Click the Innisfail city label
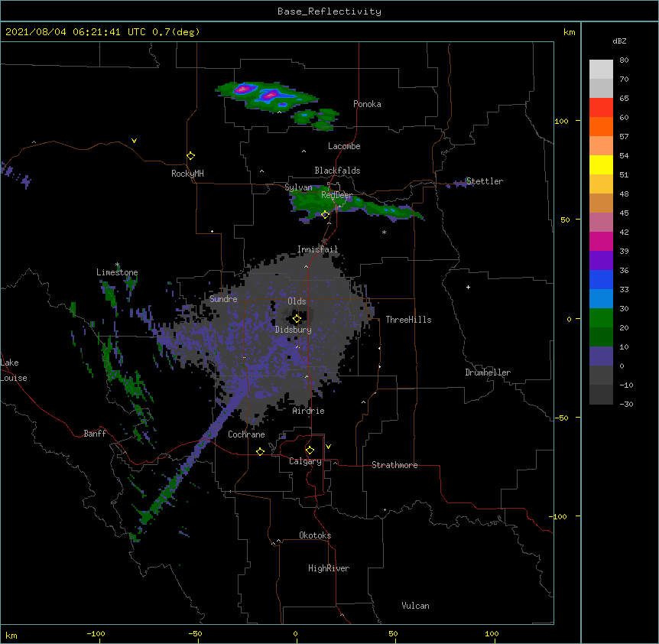 317,249
